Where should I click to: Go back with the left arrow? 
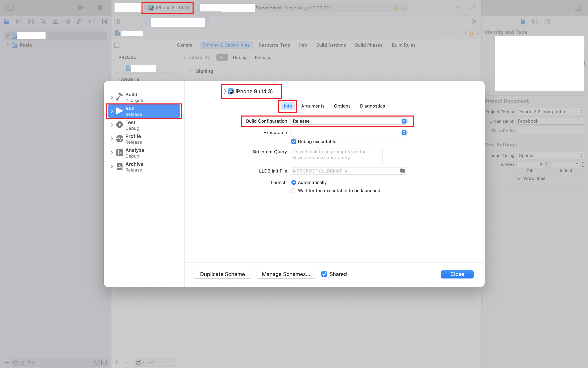(x=128, y=21)
